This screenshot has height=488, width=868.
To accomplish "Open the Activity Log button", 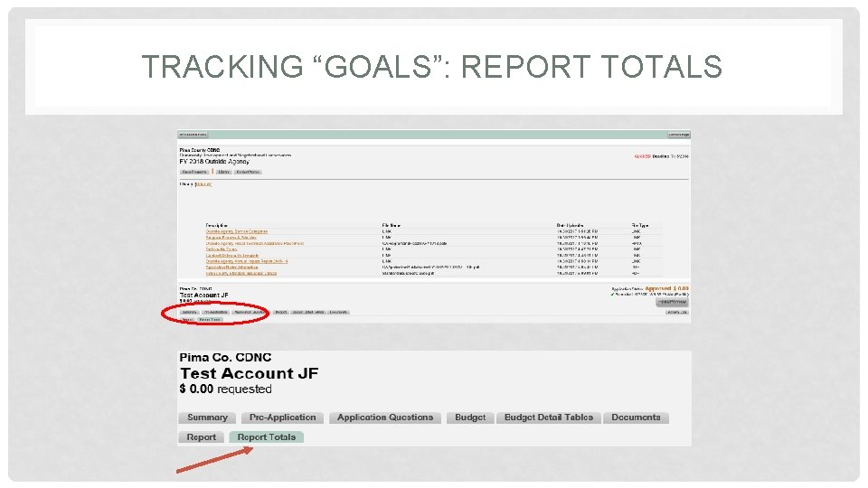I will point(677,312).
